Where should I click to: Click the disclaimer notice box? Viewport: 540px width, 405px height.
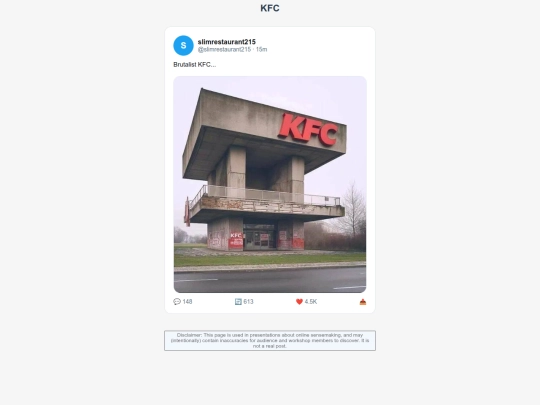click(270, 341)
